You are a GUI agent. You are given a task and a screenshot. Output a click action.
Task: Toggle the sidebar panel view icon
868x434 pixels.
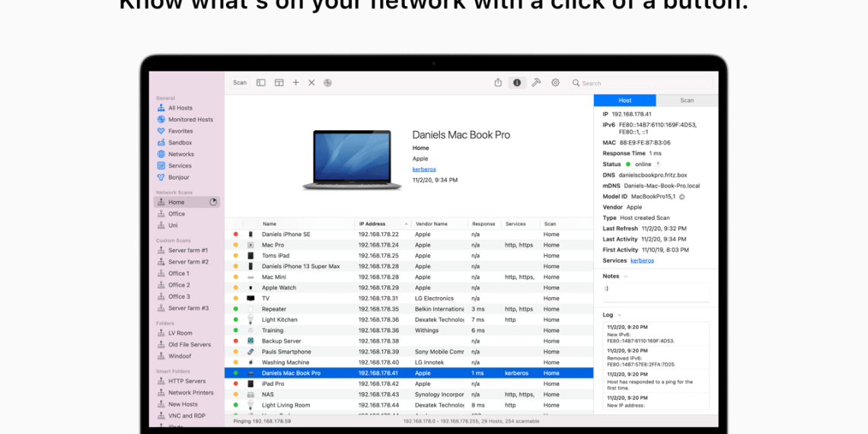[x=260, y=83]
